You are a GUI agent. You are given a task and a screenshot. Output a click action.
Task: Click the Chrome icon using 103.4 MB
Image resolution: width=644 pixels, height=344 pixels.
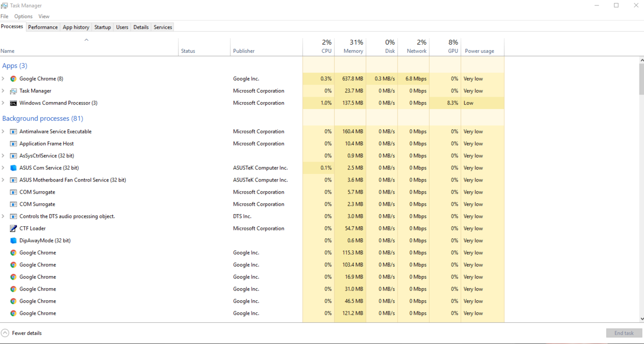click(x=14, y=265)
